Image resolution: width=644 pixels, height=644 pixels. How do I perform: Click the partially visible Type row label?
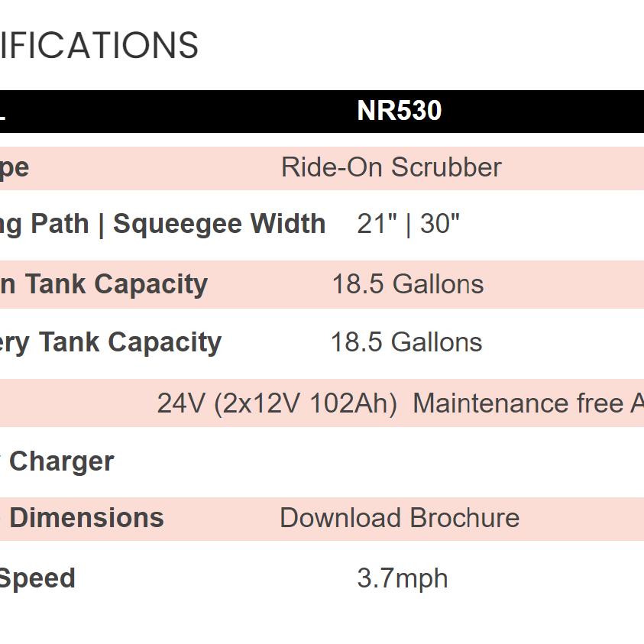pos(14,167)
